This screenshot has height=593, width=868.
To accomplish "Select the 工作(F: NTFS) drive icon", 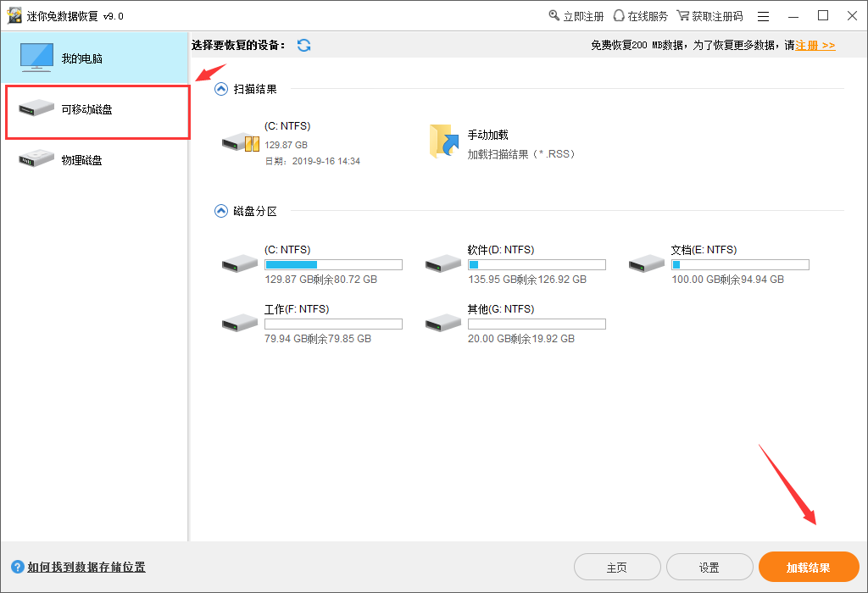I will [x=240, y=323].
